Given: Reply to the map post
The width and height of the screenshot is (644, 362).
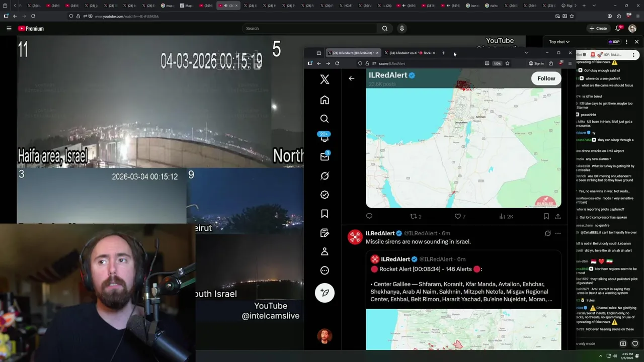Looking at the screenshot, I should click(x=369, y=216).
